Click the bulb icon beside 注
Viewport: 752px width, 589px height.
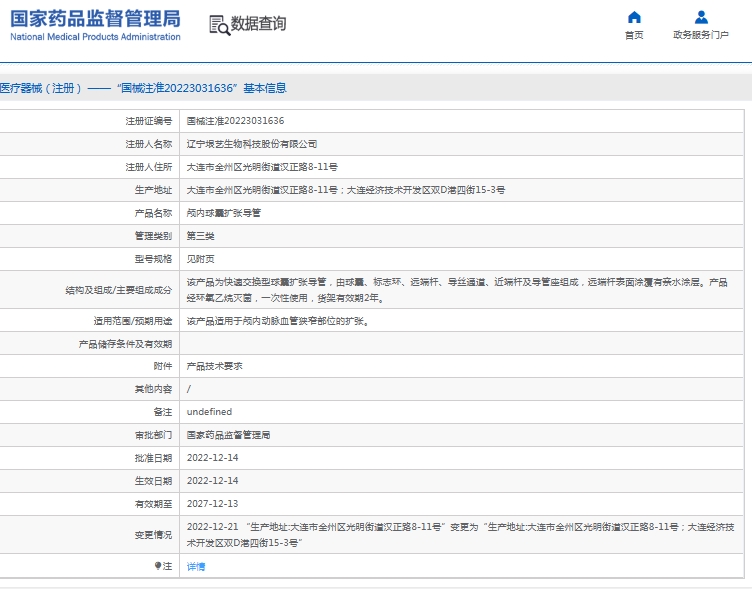(158, 566)
